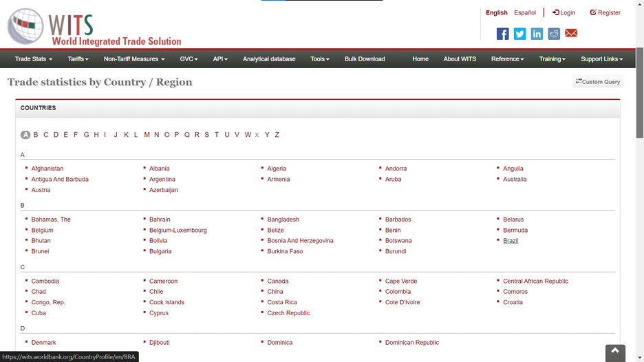Select the highlighted letter A filter
Image resolution: width=644 pixels, height=362 pixels.
pos(25,135)
